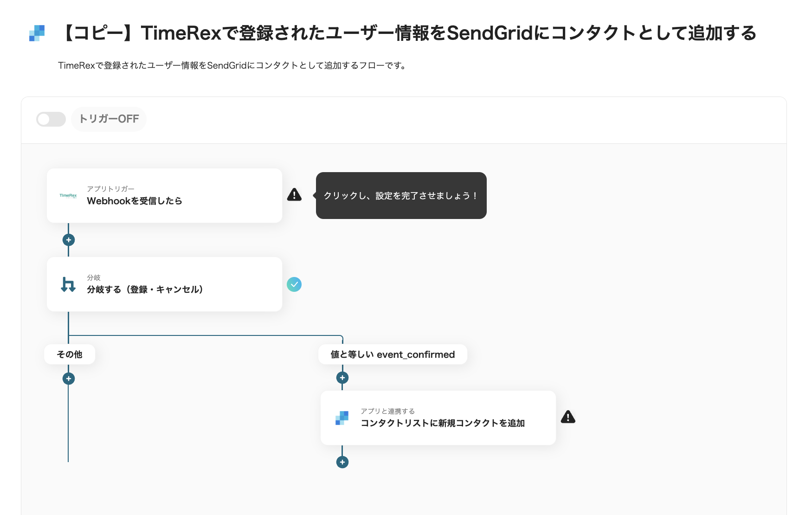Screen dimensions: 812x515
Task: Add a step below the Webhook trigger
Action: 69,240
